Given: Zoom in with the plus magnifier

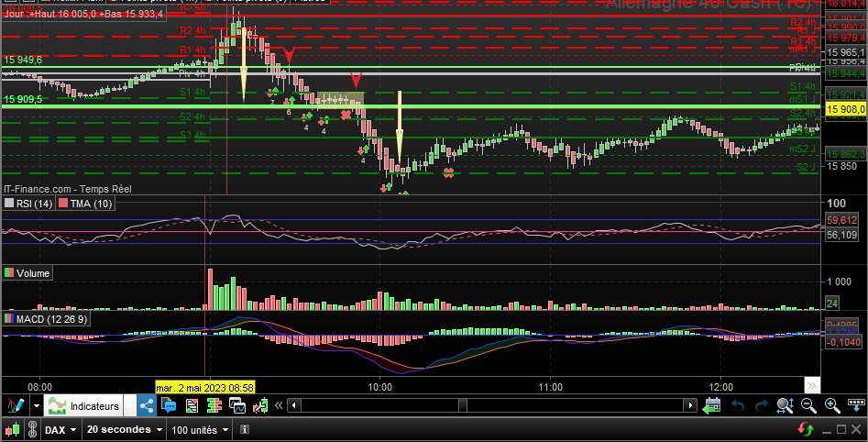Looking at the screenshot, I should (832, 406).
